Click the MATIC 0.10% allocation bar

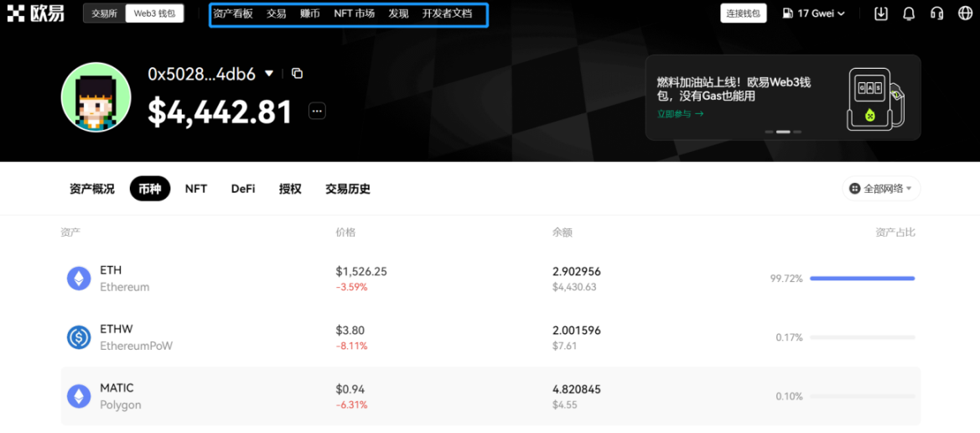[x=863, y=396]
